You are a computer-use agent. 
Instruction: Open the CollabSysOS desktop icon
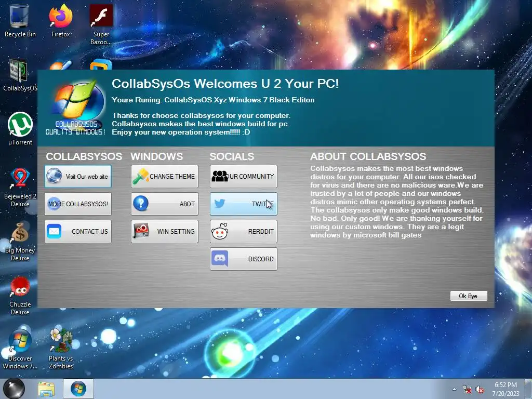click(x=20, y=75)
